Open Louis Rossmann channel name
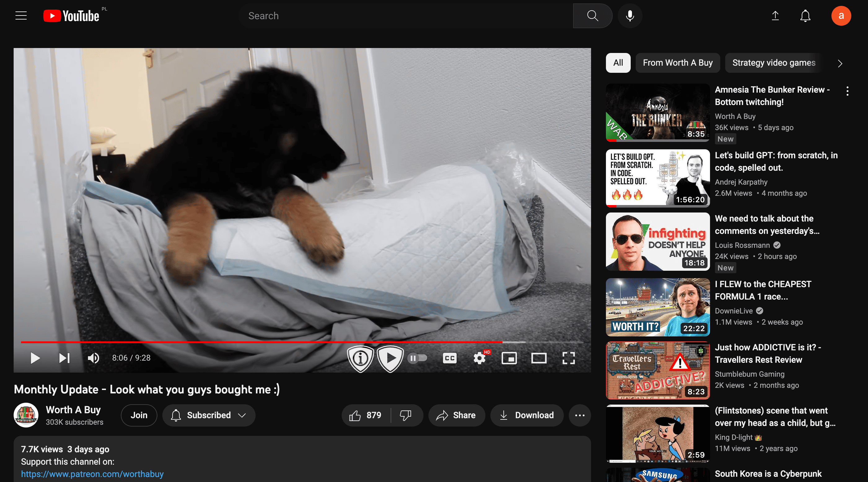 point(742,245)
